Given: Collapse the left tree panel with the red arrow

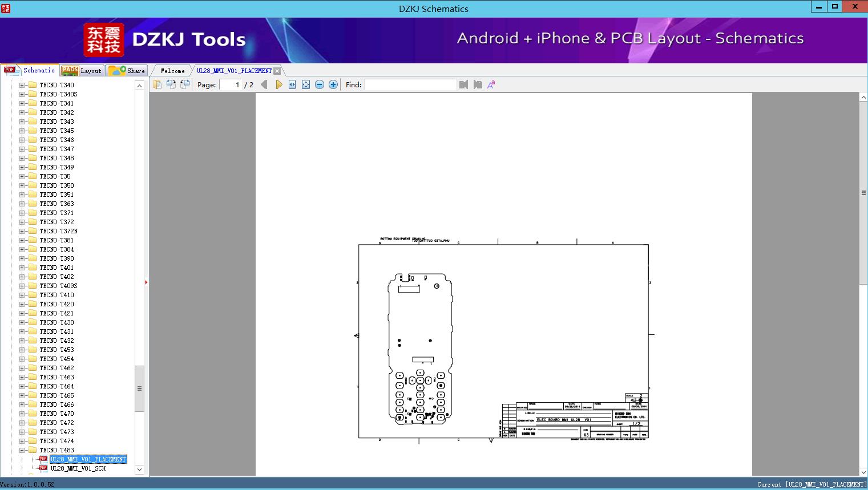Looking at the screenshot, I should pyautogui.click(x=146, y=282).
